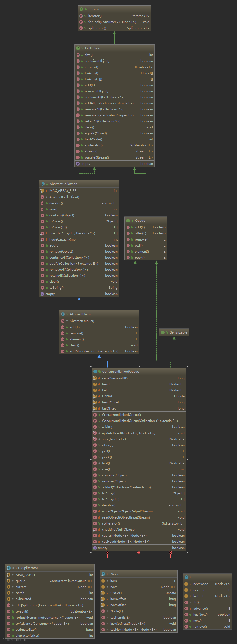Screen dimensions: 237x644
Task: Select the removeIf method in Collection
Action: point(109,115)
